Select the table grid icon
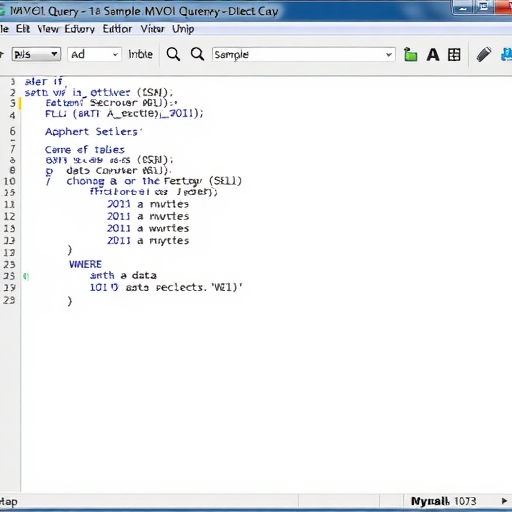This screenshot has width=512, height=512. pyautogui.click(x=454, y=55)
